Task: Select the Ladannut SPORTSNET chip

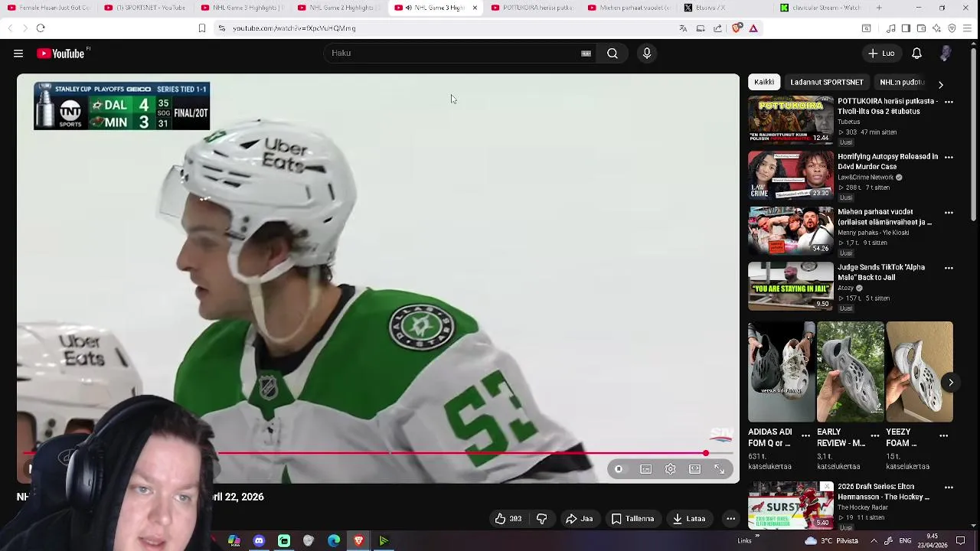Action: pos(827,82)
